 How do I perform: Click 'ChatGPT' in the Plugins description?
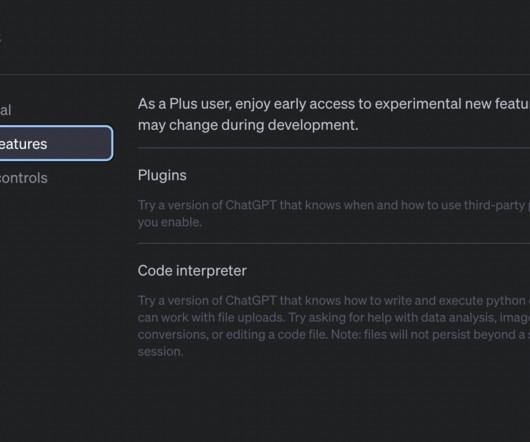(251, 205)
